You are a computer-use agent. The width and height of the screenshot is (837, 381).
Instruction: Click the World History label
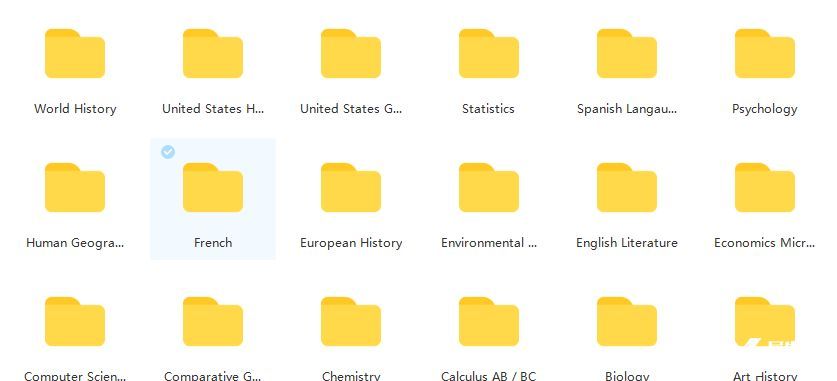click(75, 109)
